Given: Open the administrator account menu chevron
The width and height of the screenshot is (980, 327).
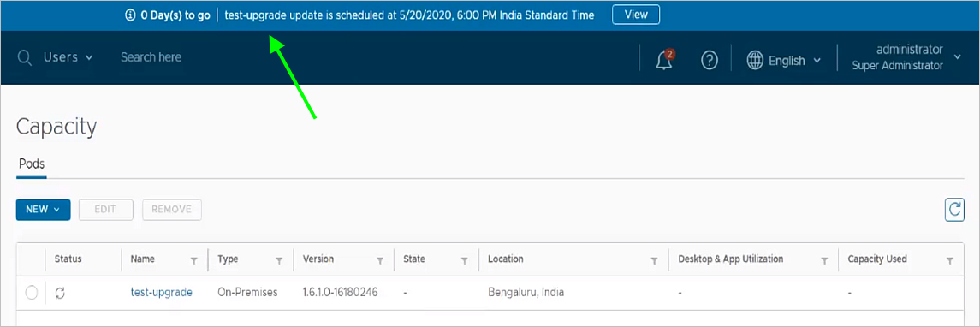Looking at the screenshot, I should pos(958,56).
